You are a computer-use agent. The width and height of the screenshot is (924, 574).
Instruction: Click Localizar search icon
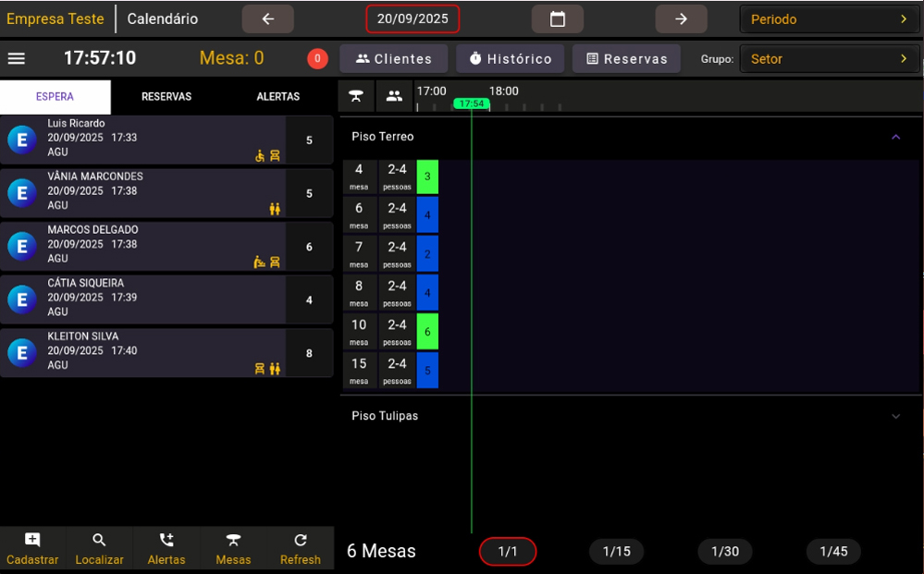pyautogui.click(x=99, y=549)
